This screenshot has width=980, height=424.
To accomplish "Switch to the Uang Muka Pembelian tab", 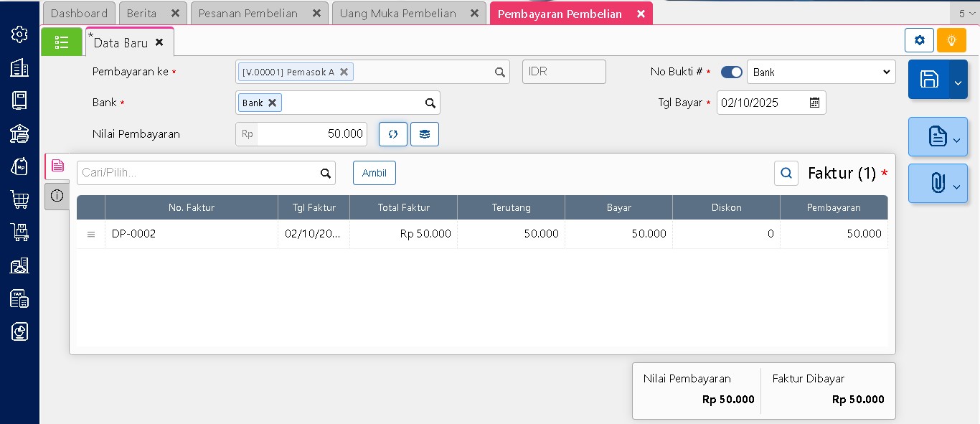I will [409, 13].
